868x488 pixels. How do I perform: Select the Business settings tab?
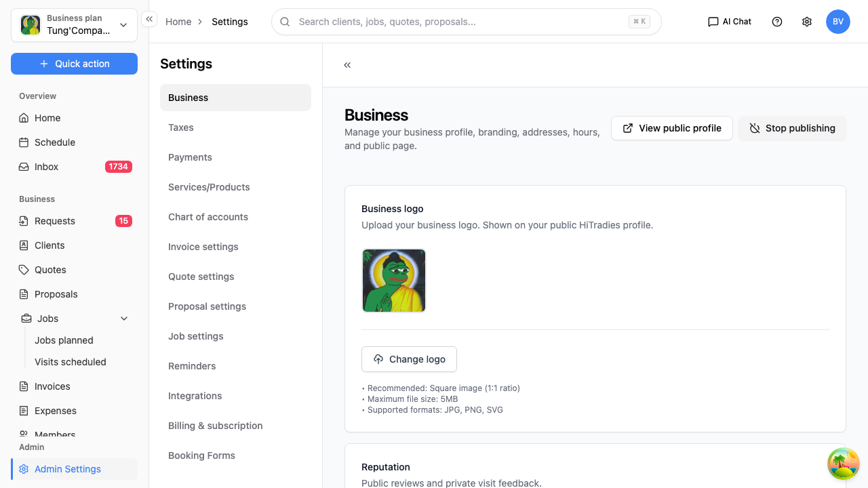click(235, 98)
